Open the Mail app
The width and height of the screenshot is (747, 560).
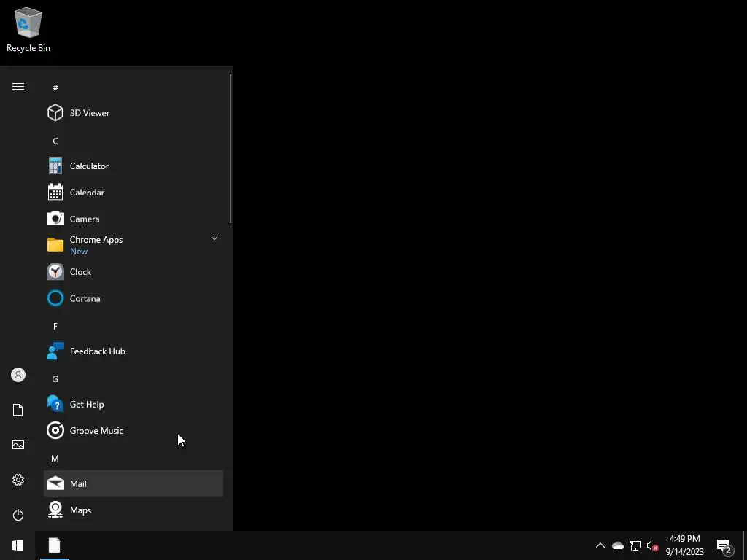(x=133, y=484)
